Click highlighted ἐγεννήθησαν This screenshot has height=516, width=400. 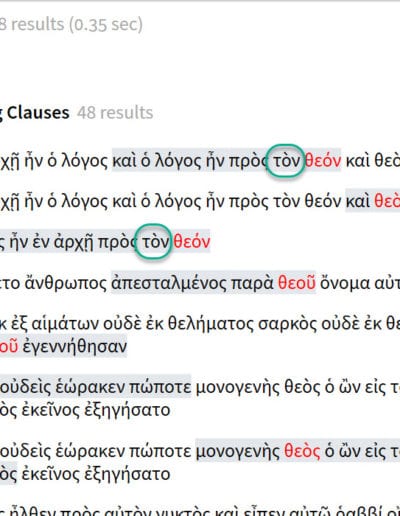click(75, 347)
